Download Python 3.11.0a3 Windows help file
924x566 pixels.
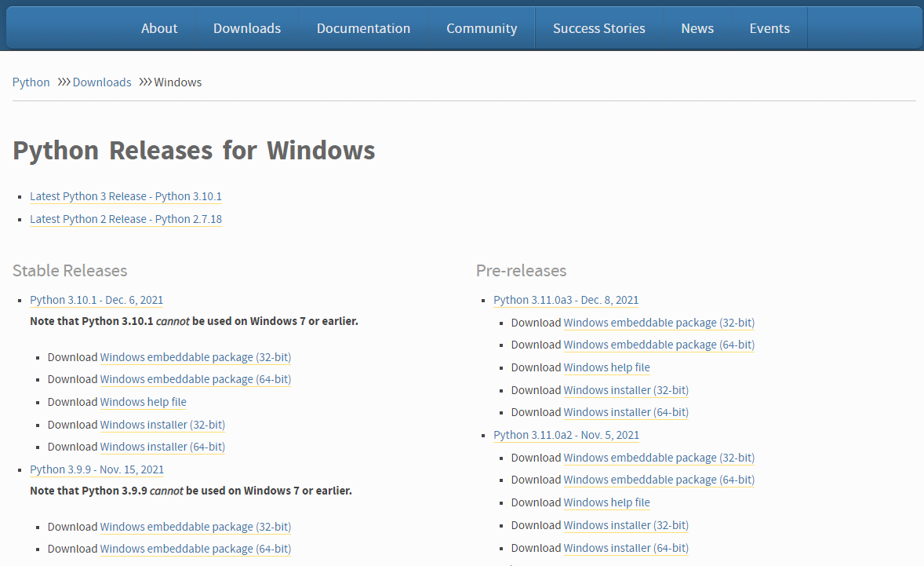[606, 367]
